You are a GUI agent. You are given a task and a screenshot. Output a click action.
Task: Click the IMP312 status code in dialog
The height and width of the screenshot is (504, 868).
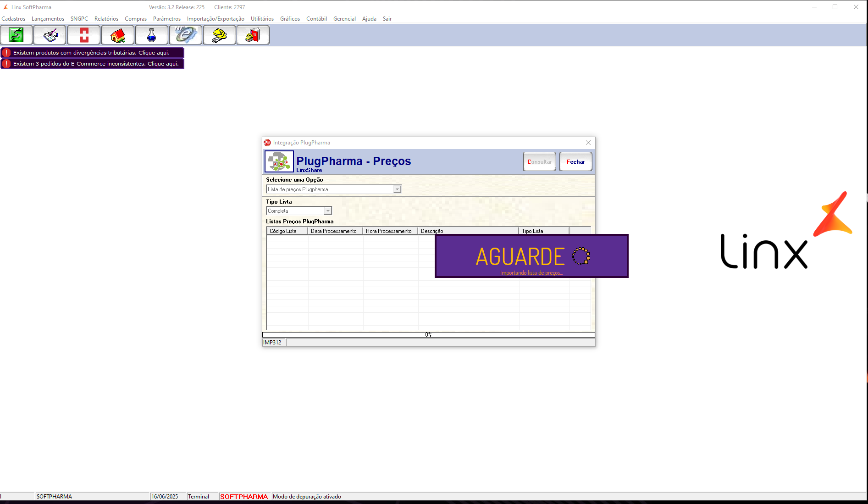(x=272, y=343)
